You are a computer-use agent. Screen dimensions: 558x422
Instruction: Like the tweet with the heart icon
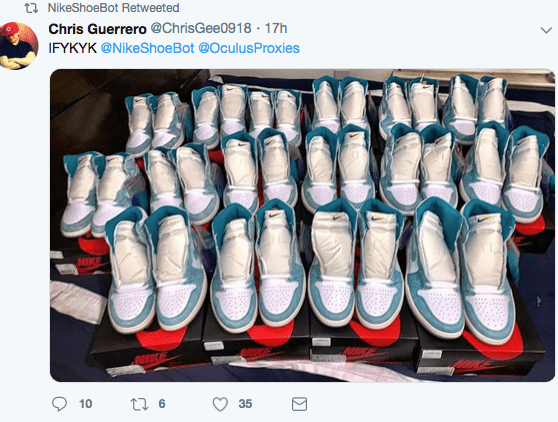220,404
